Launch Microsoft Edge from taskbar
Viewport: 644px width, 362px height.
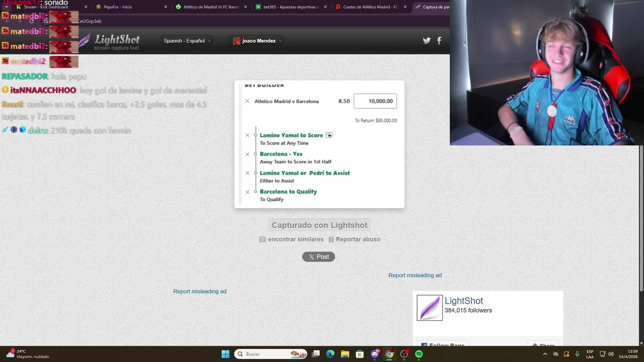pyautogui.click(x=330, y=354)
